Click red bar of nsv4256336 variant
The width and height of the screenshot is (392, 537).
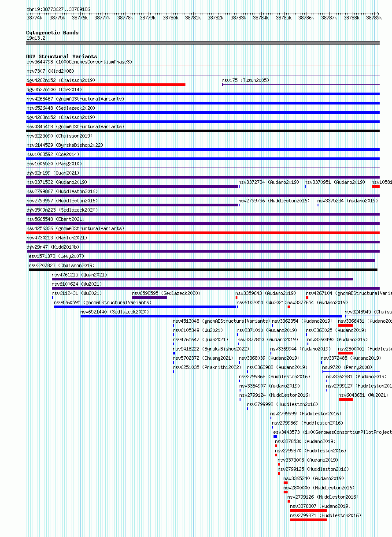tap(203, 233)
